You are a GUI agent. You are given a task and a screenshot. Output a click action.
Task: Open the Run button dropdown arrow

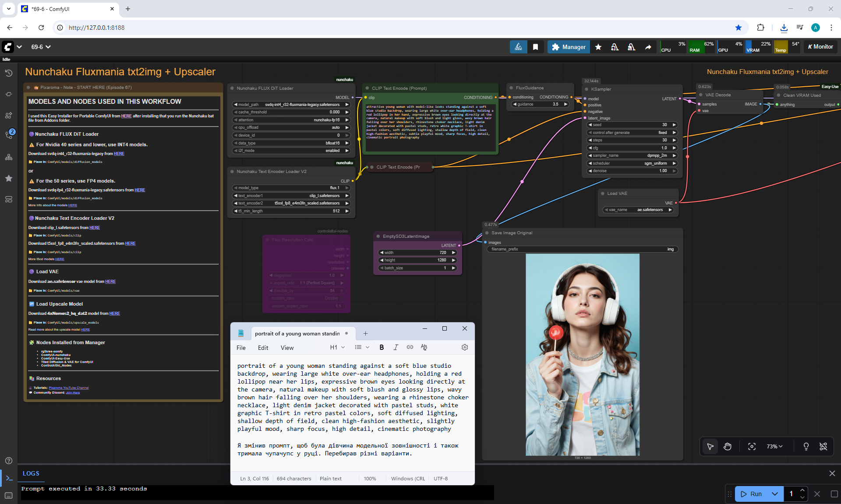(x=774, y=494)
